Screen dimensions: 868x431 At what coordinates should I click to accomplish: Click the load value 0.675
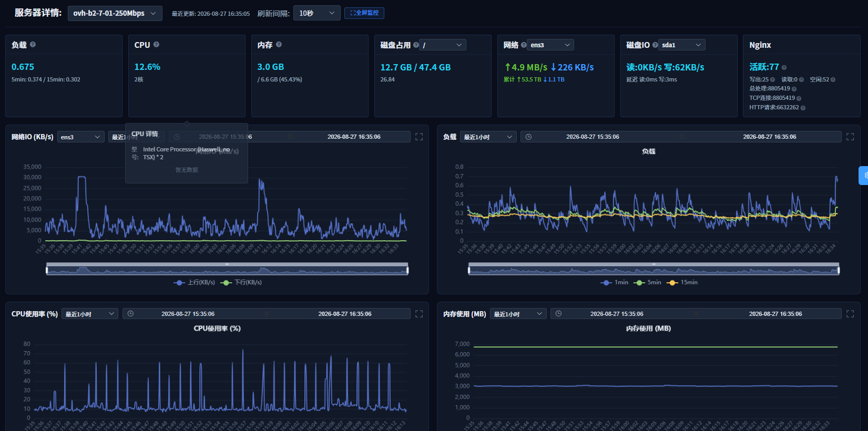(x=23, y=67)
